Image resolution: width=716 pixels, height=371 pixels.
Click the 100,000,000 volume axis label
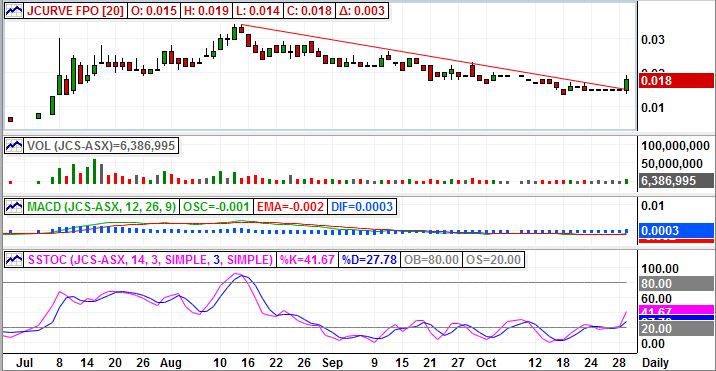(x=677, y=146)
